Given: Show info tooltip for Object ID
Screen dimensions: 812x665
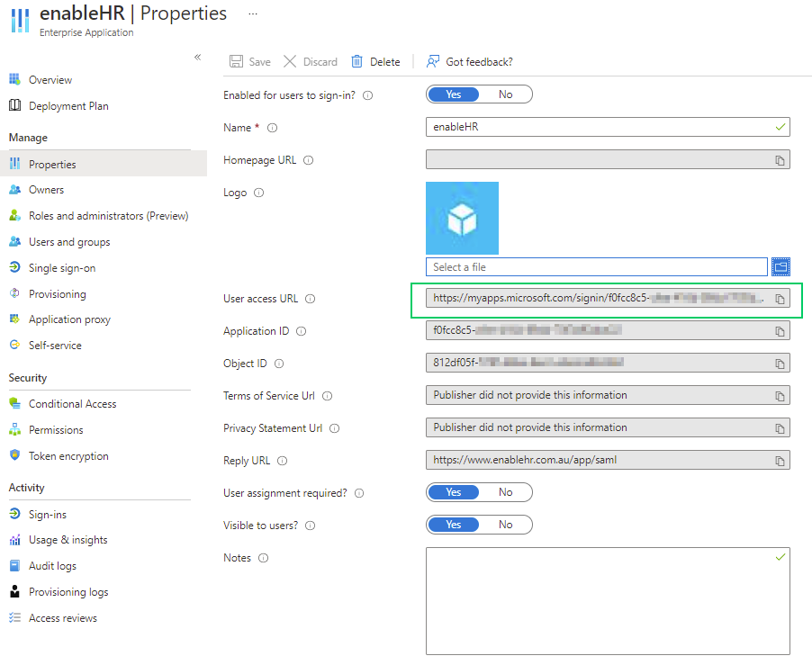Looking at the screenshot, I should [279, 364].
